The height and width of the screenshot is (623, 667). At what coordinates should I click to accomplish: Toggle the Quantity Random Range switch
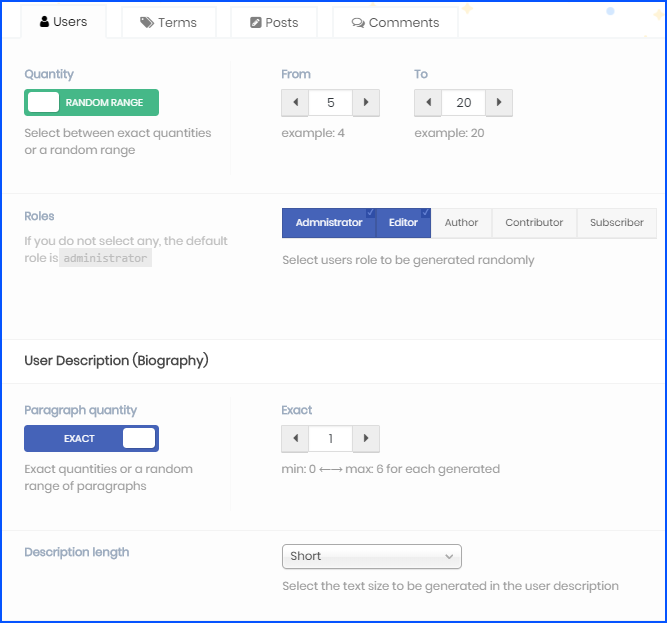coord(91,103)
